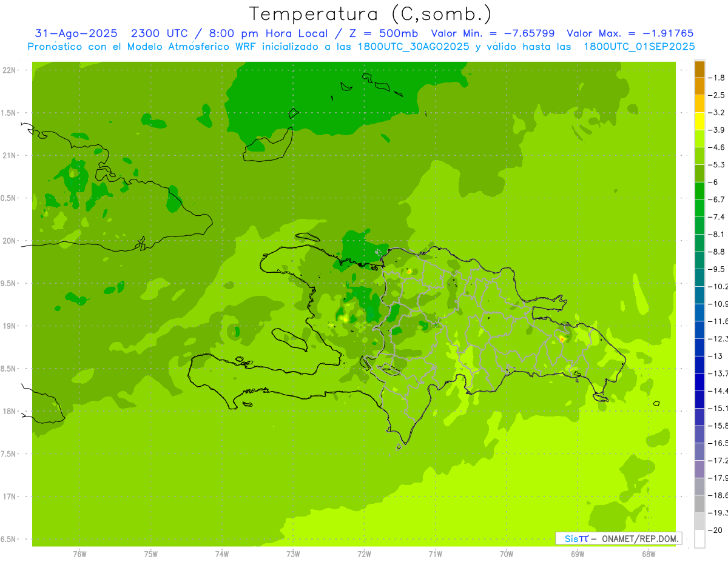This screenshot has width=728, height=562.
Task: Click the "74W" longitude label
Action: click(222, 554)
